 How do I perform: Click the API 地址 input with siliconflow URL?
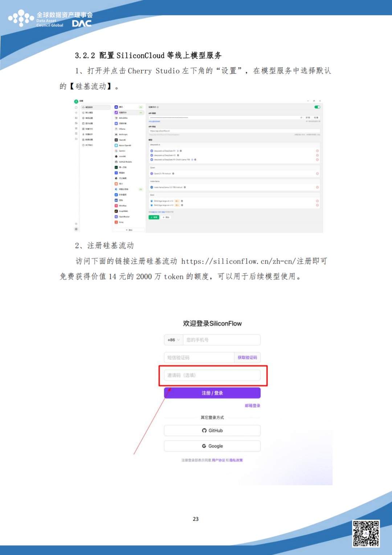pyautogui.click(x=234, y=131)
